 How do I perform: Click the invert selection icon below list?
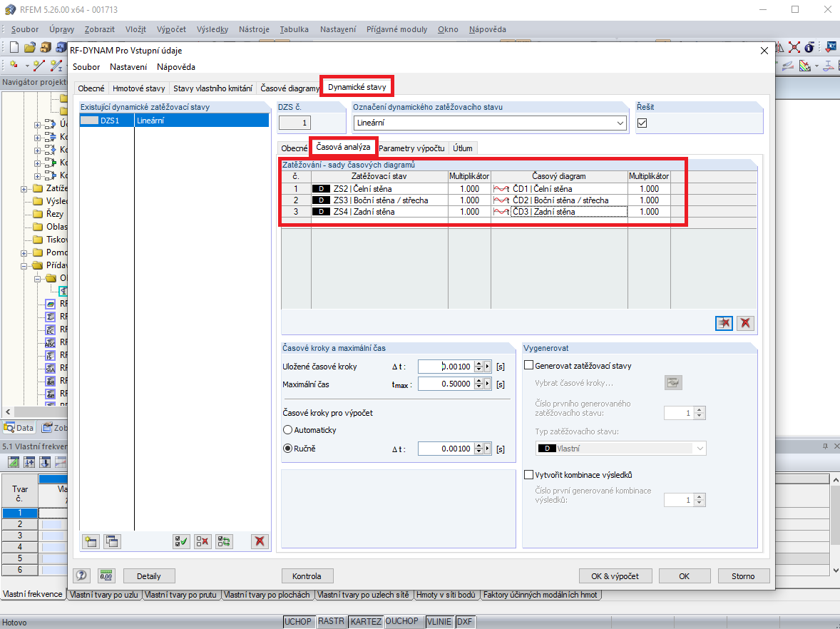click(x=225, y=541)
